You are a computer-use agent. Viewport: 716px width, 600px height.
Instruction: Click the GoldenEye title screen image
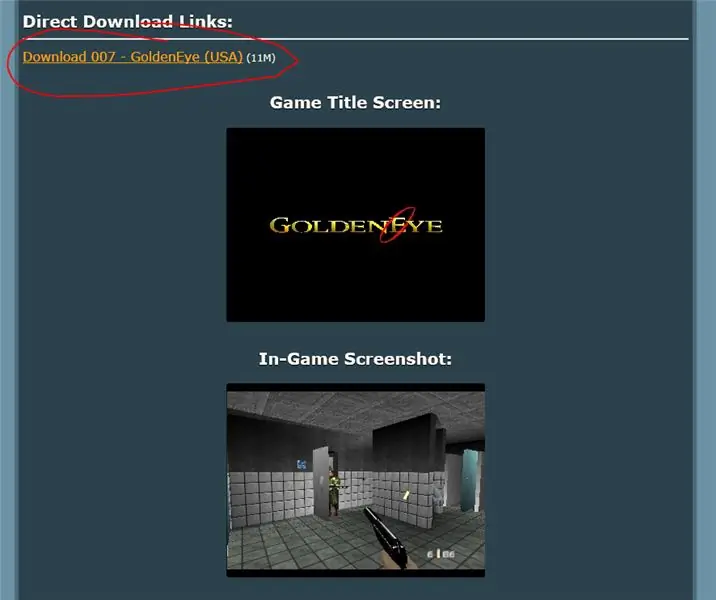(x=355, y=225)
